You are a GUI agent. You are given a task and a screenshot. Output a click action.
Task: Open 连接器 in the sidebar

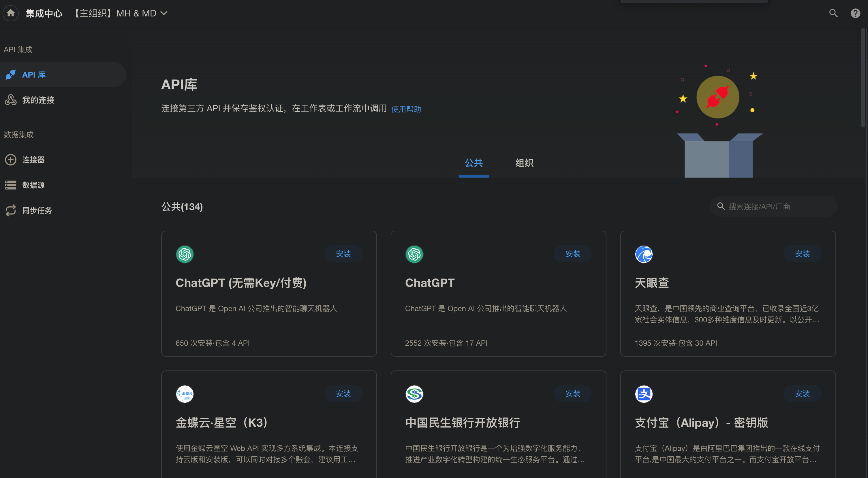click(x=33, y=160)
